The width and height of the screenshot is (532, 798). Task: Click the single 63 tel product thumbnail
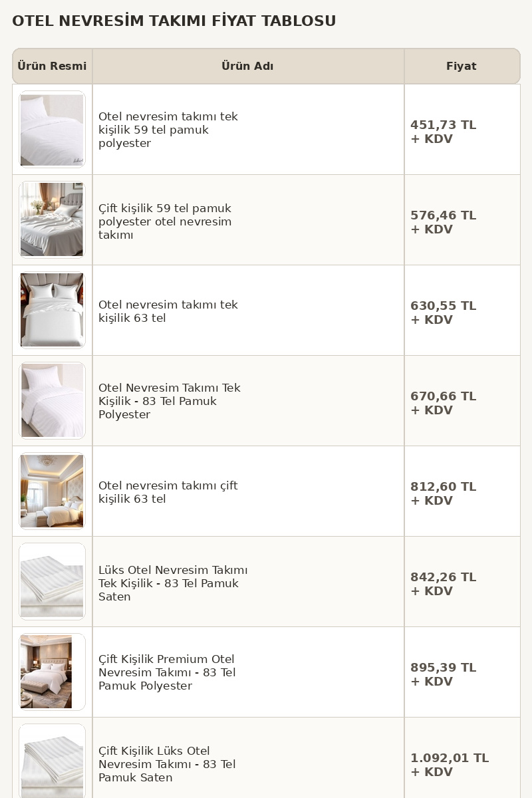(x=52, y=311)
